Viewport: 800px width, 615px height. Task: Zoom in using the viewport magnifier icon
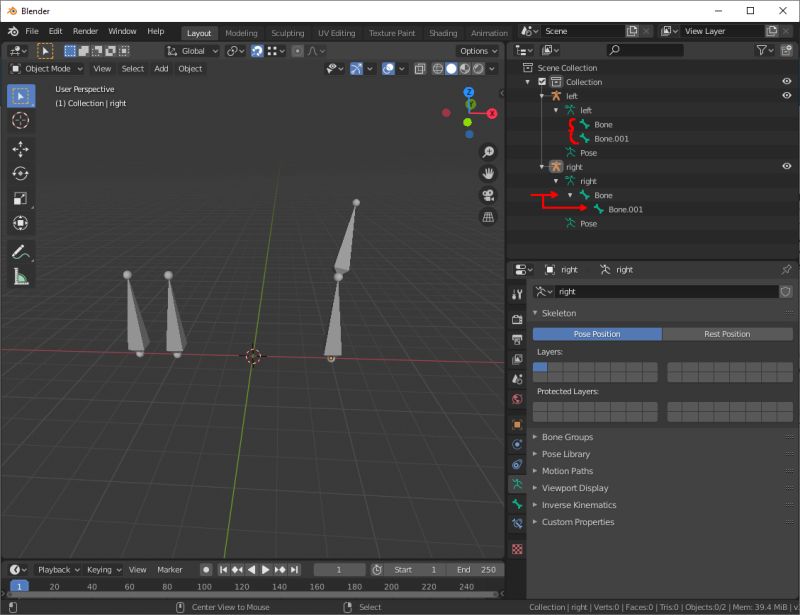click(488, 152)
